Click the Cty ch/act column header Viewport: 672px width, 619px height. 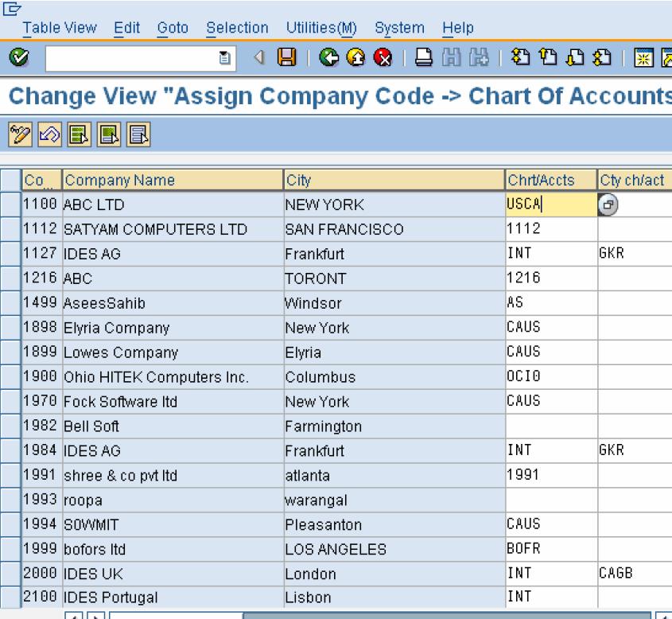(635, 180)
